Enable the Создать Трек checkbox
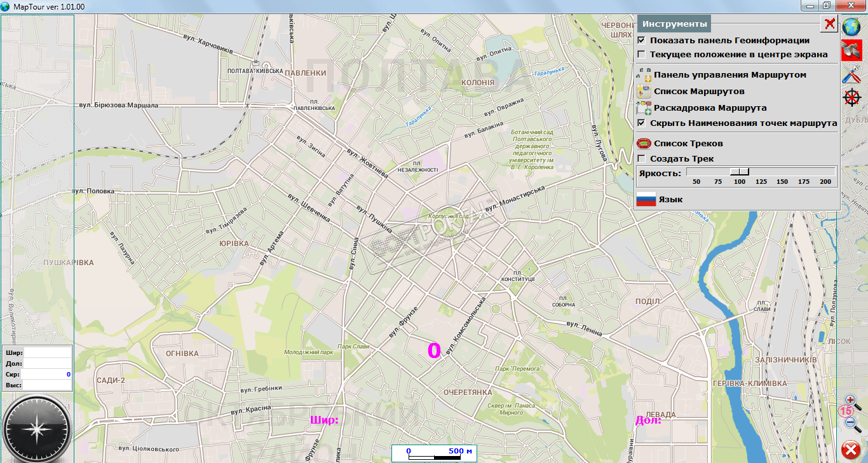 (x=641, y=158)
